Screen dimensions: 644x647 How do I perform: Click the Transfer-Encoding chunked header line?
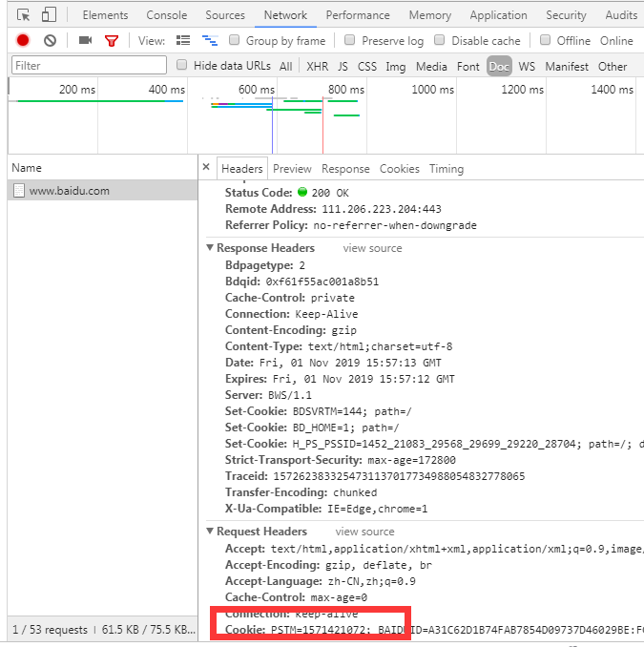click(301, 492)
